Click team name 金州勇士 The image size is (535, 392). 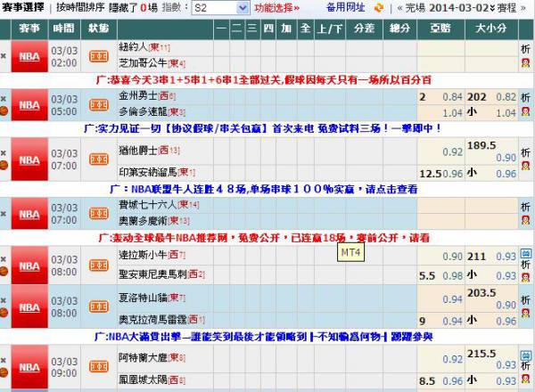[x=138, y=96]
